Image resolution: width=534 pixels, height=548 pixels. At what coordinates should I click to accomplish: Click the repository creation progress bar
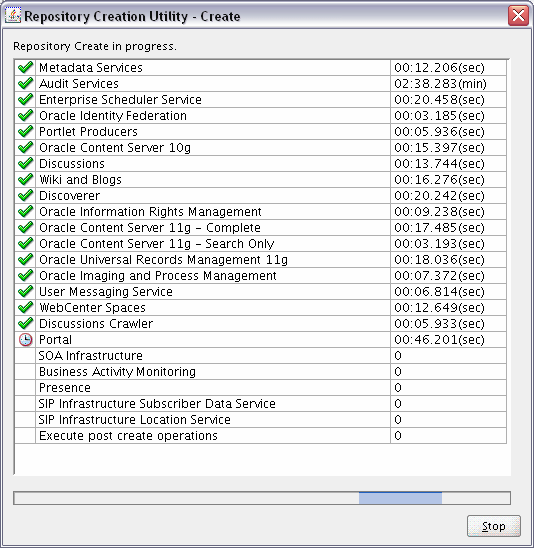point(262,498)
